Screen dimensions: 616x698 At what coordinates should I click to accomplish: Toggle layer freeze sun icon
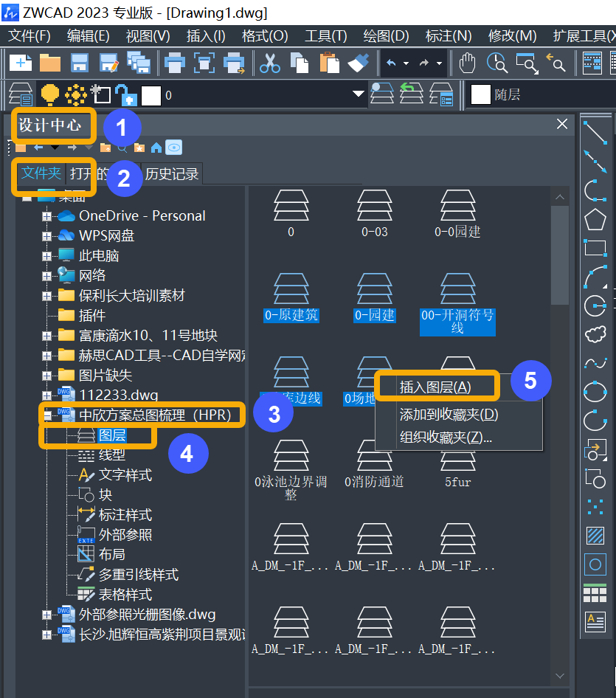76,95
